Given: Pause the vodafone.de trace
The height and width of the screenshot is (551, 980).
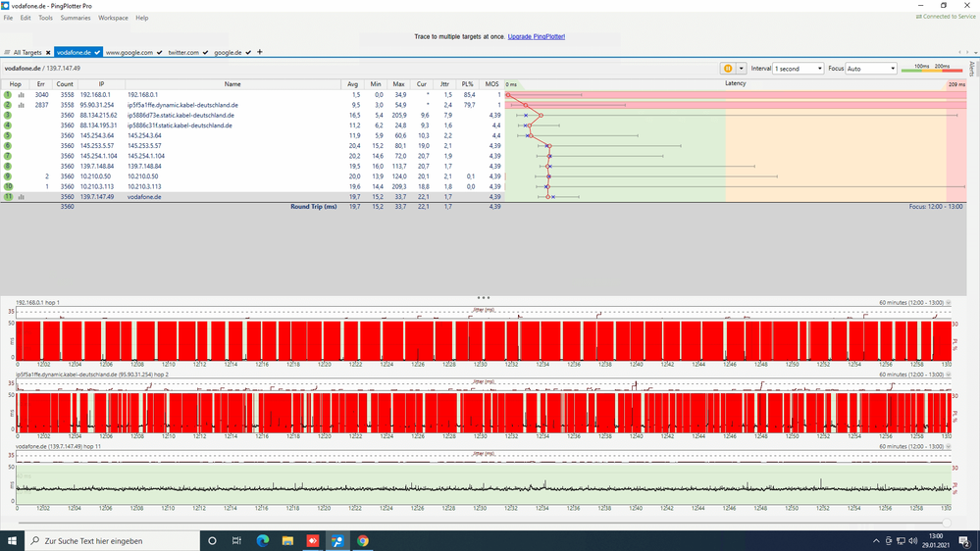Looking at the screenshot, I should click(728, 69).
